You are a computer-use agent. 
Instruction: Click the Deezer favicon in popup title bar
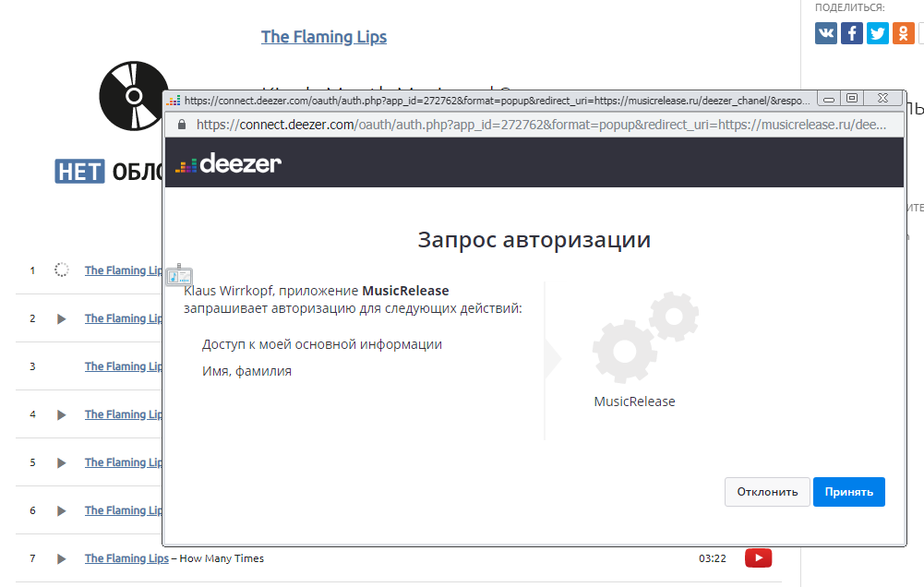174,101
